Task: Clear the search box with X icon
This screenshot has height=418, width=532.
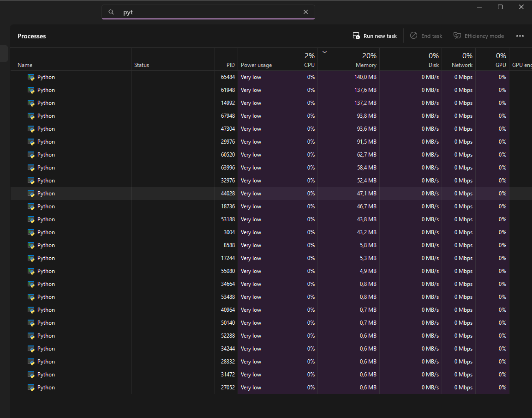Action: coord(305,12)
